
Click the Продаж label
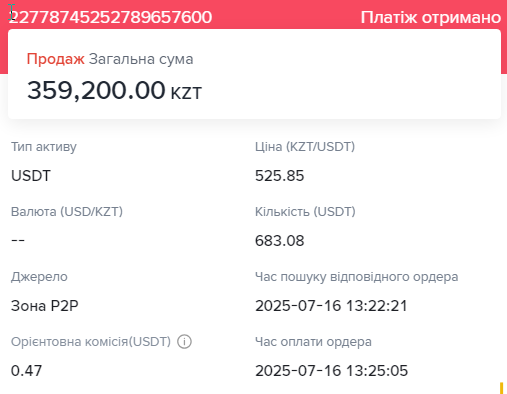[x=56, y=59]
